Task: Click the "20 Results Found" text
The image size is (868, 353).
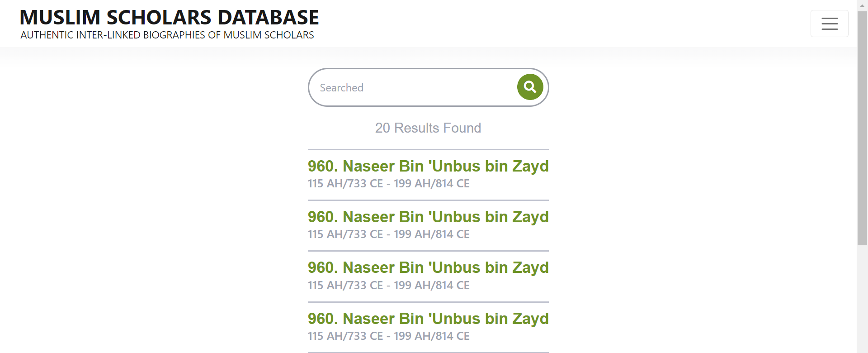Action: pyautogui.click(x=428, y=128)
